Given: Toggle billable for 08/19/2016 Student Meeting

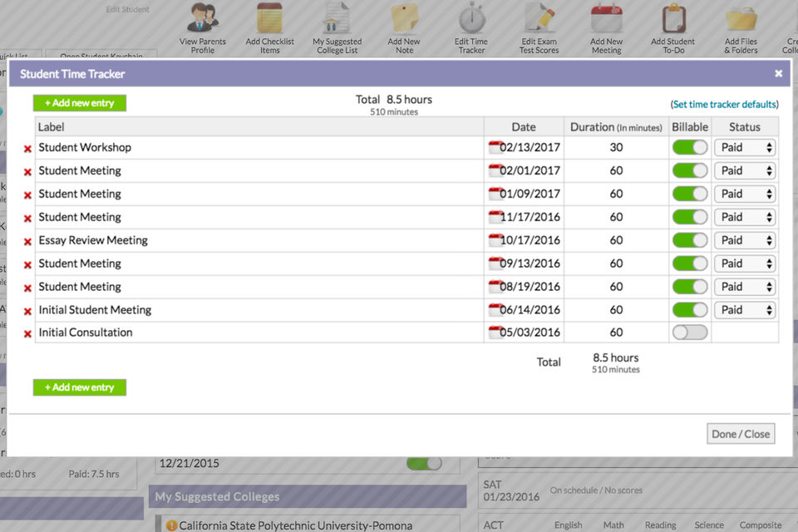Looking at the screenshot, I should 690,287.
